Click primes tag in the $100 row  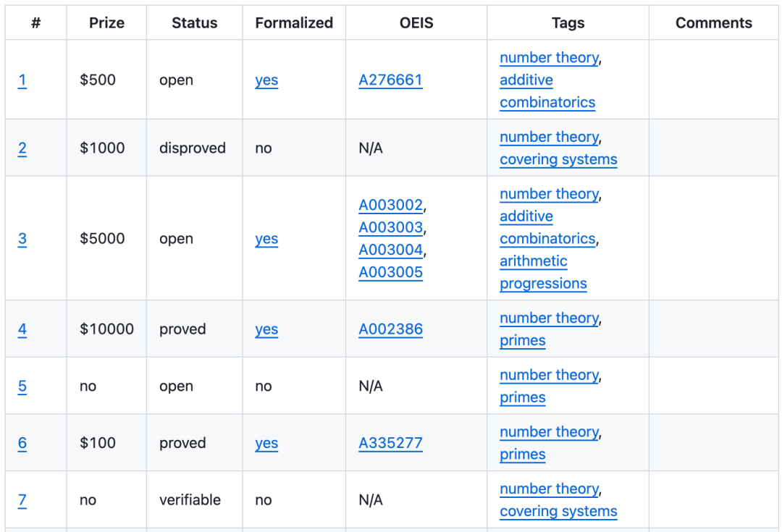click(522, 455)
